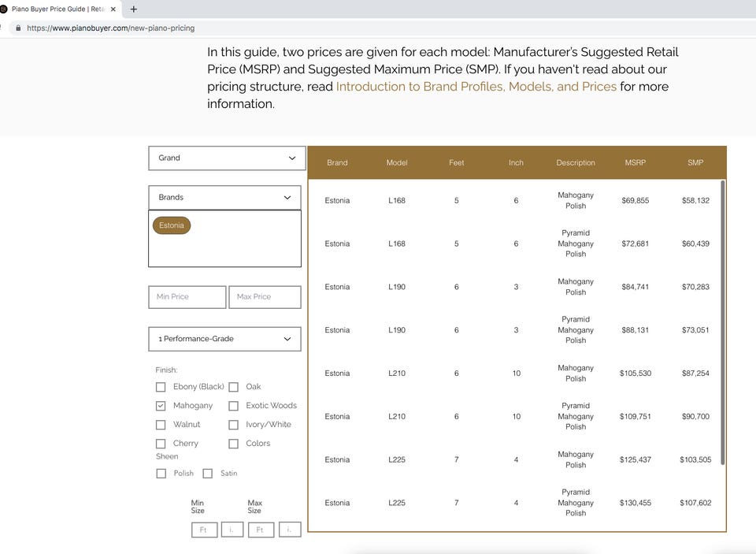Click the chevron arrow on Brands dropdown

point(287,197)
